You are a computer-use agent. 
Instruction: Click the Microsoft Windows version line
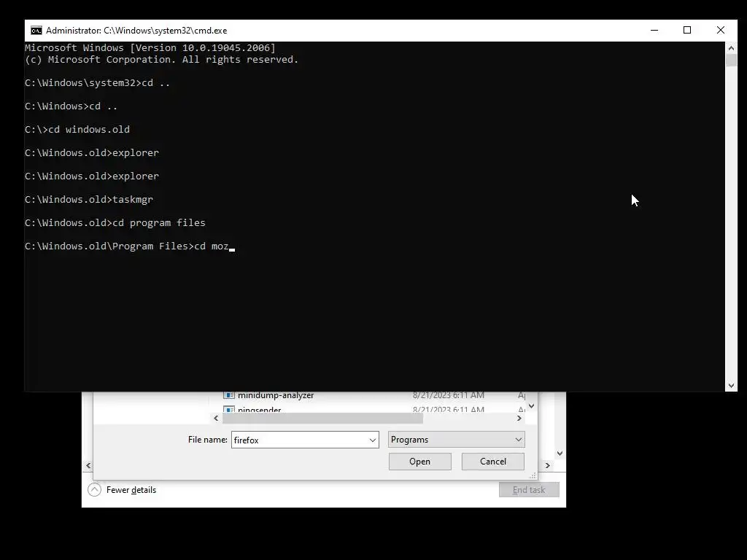pos(150,47)
